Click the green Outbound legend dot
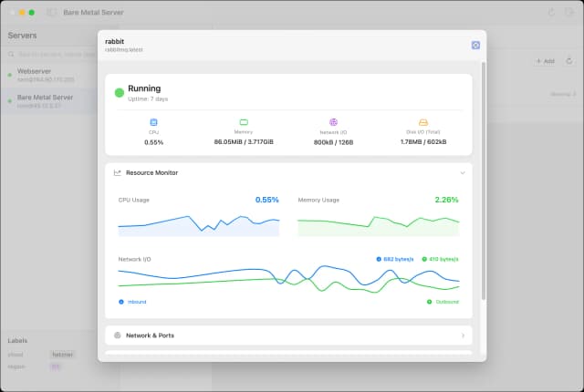The height and width of the screenshot is (392, 584). pyautogui.click(x=429, y=302)
